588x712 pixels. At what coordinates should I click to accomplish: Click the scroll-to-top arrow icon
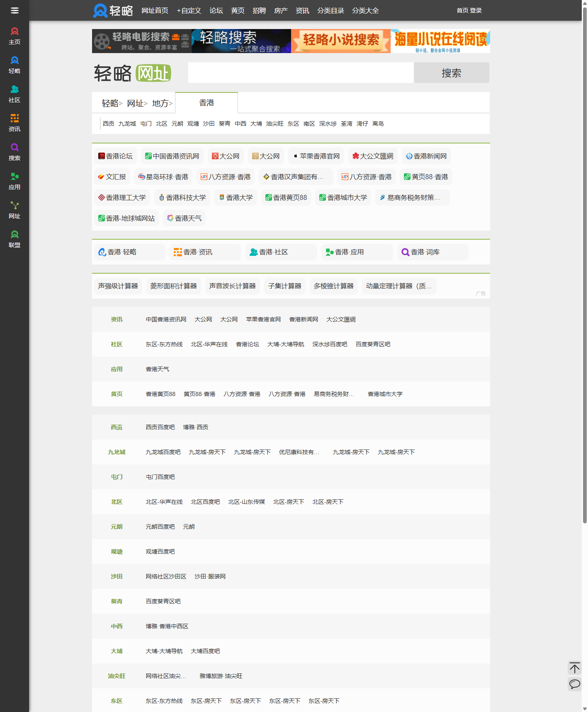574,668
